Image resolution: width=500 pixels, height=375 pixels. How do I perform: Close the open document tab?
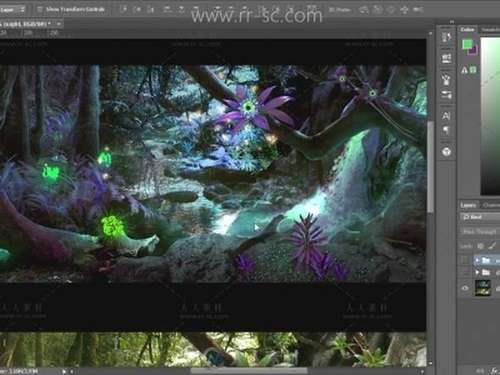(x=59, y=24)
